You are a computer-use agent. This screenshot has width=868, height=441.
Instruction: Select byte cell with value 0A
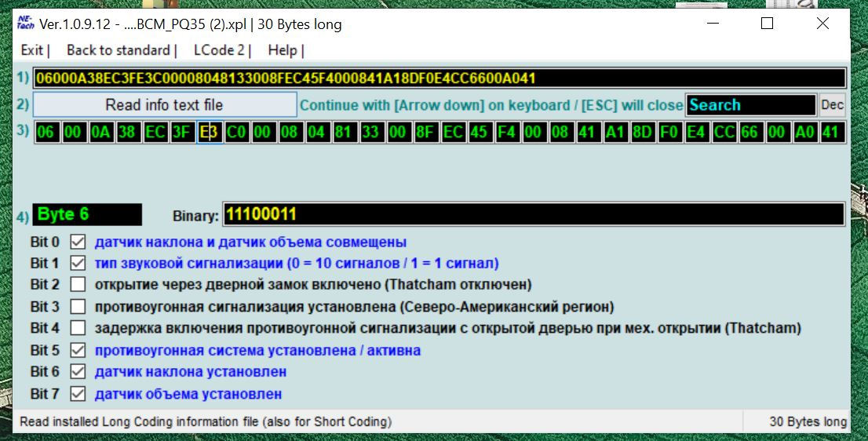[x=101, y=133]
